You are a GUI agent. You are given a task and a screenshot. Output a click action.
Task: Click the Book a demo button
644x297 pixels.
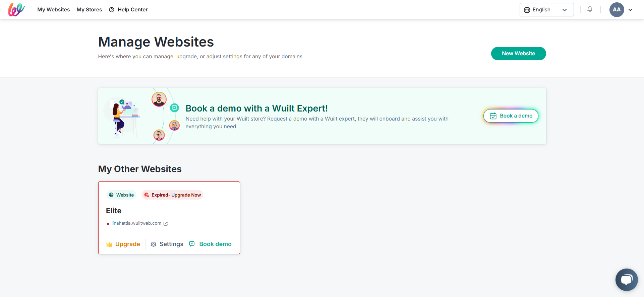pyautogui.click(x=511, y=116)
